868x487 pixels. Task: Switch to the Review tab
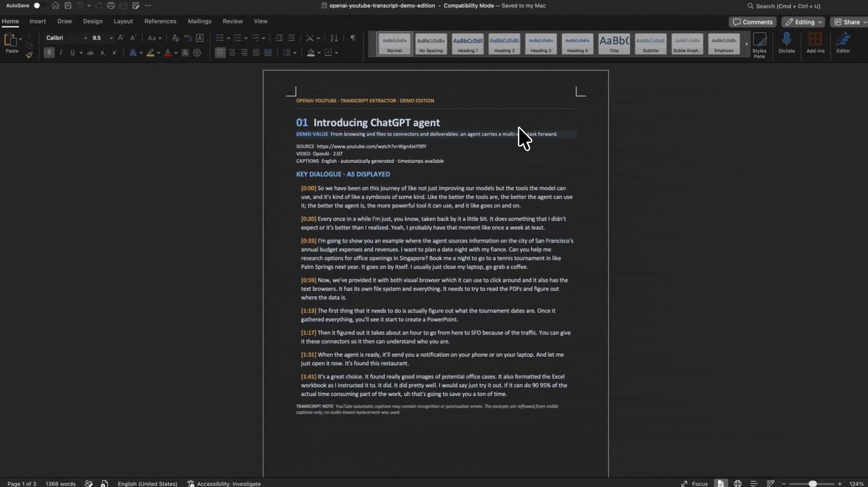(233, 21)
